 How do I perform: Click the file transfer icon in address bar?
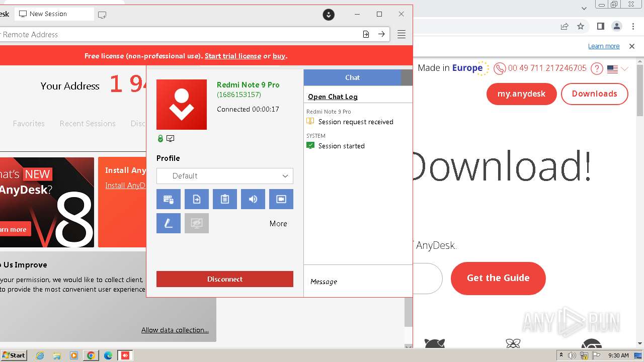366,34
